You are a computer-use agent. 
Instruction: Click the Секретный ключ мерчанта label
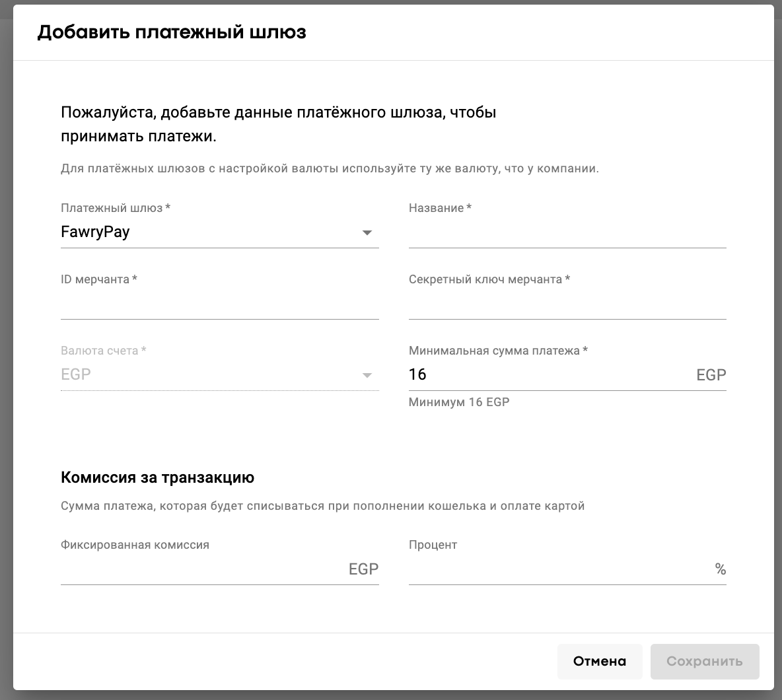click(489, 279)
